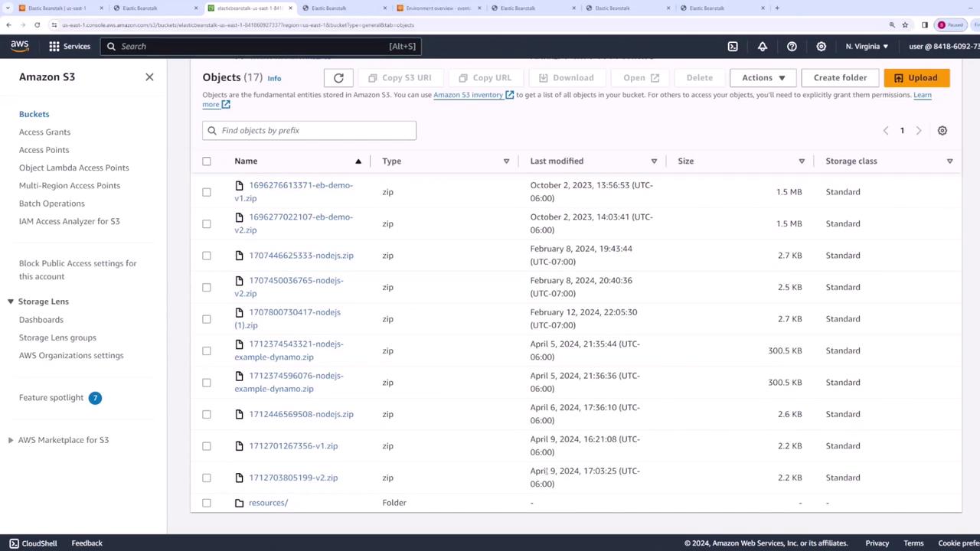Close the Amazon S3 sidebar panel
Viewport: 980px width, 551px height.
point(149,77)
